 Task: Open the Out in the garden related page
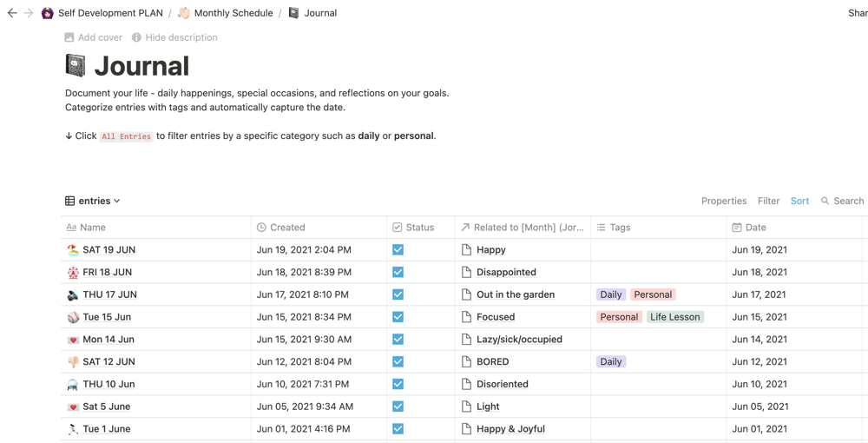click(516, 294)
